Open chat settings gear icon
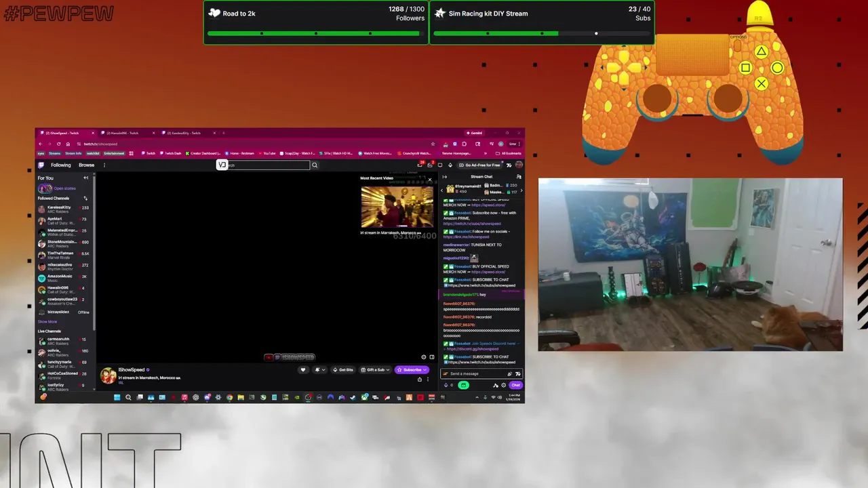Screen dimensions: 868x488 pos(504,385)
